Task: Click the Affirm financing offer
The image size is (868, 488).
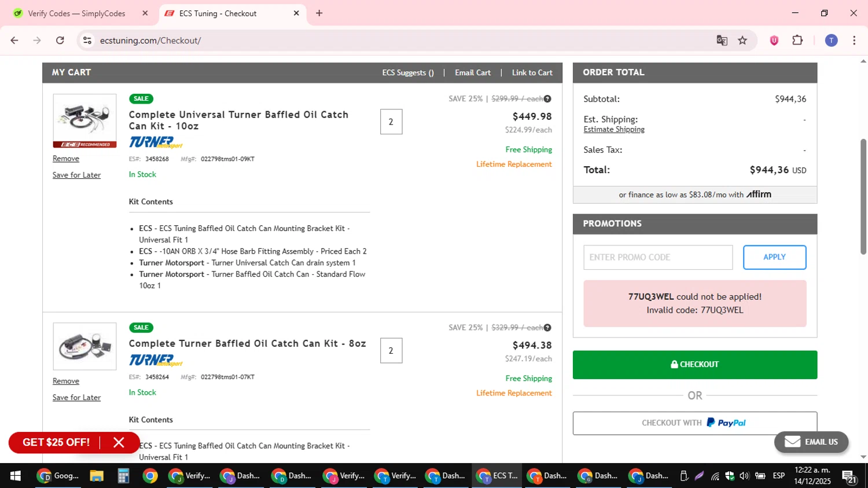Action: [695, 195]
